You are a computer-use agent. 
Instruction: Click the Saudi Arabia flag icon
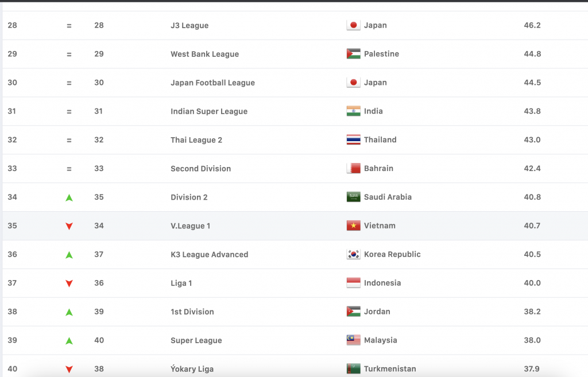tap(353, 197)
